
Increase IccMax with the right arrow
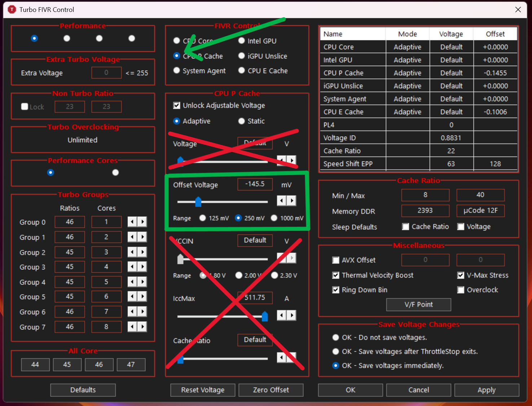291,315
